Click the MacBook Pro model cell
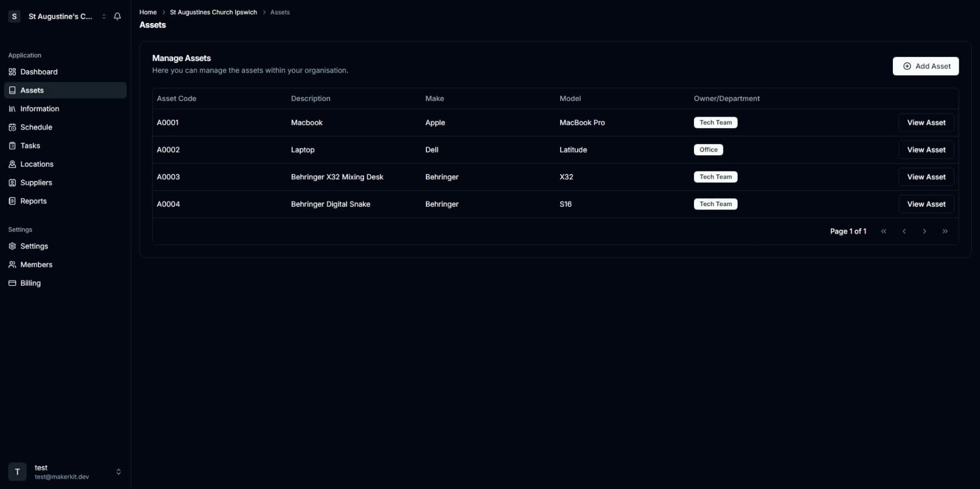The width and height of the screenshot is (980, 489). pyautogui.click(x=582, y=123)
